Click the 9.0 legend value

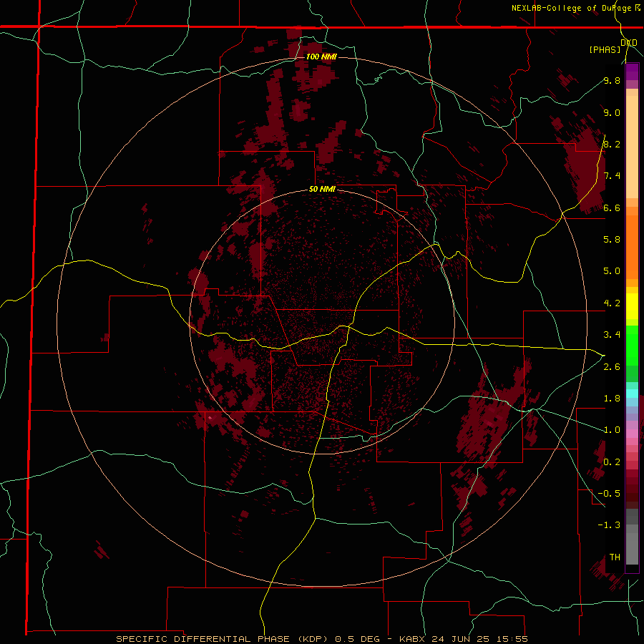pos(612,112)
